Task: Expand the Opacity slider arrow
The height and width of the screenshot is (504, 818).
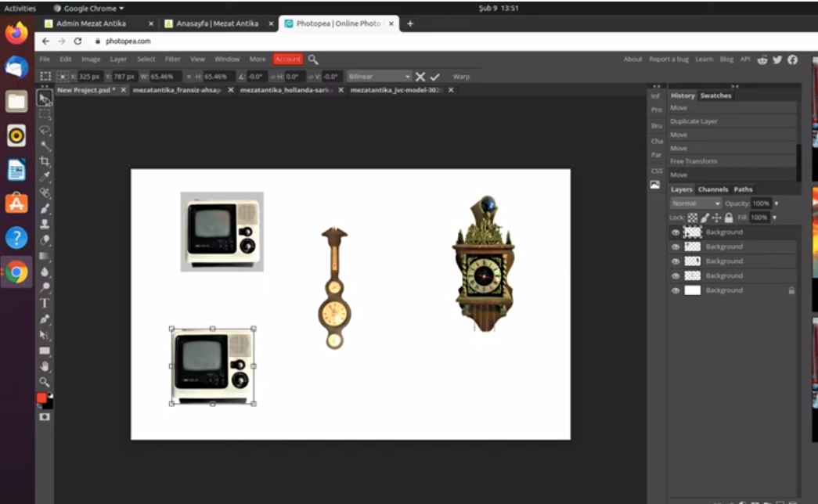Action: 777,203
